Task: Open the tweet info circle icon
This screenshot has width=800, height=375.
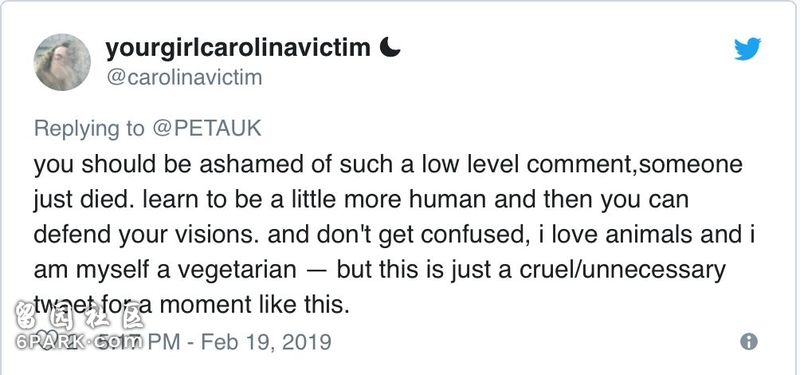Action: click(x=748, y=341)
